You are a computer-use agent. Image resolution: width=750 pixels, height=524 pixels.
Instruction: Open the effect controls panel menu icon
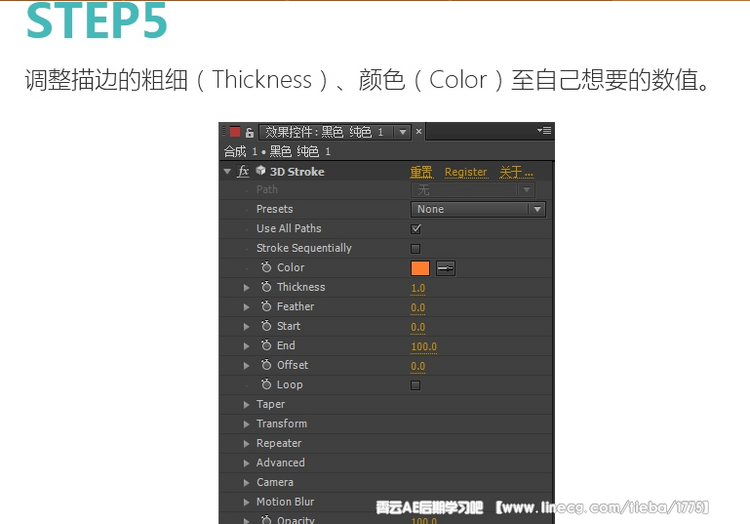(544, 131)
